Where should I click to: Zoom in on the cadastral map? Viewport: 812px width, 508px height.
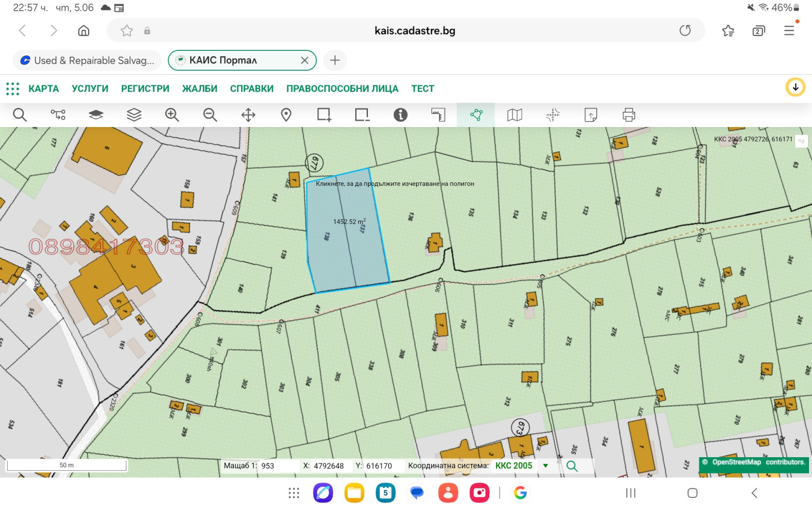[172, 115]
